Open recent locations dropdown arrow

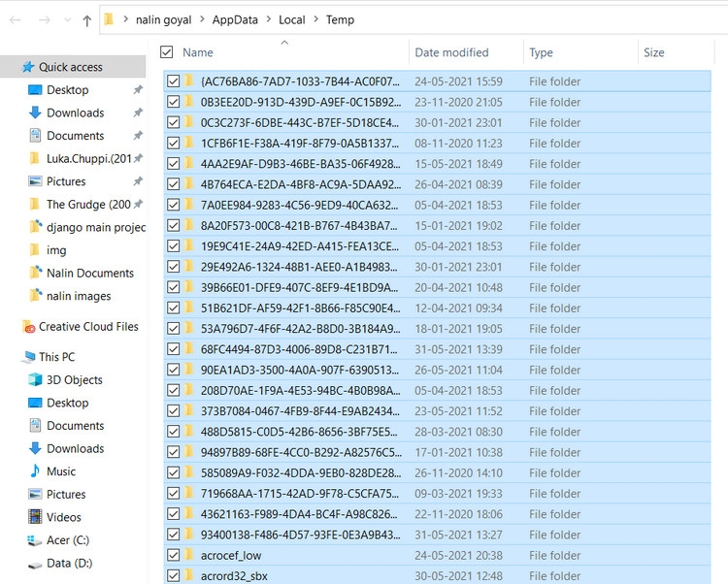point(66,20)
